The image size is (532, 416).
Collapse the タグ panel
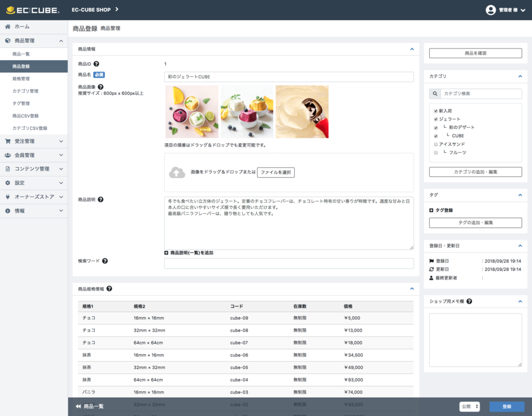(520, 195)
